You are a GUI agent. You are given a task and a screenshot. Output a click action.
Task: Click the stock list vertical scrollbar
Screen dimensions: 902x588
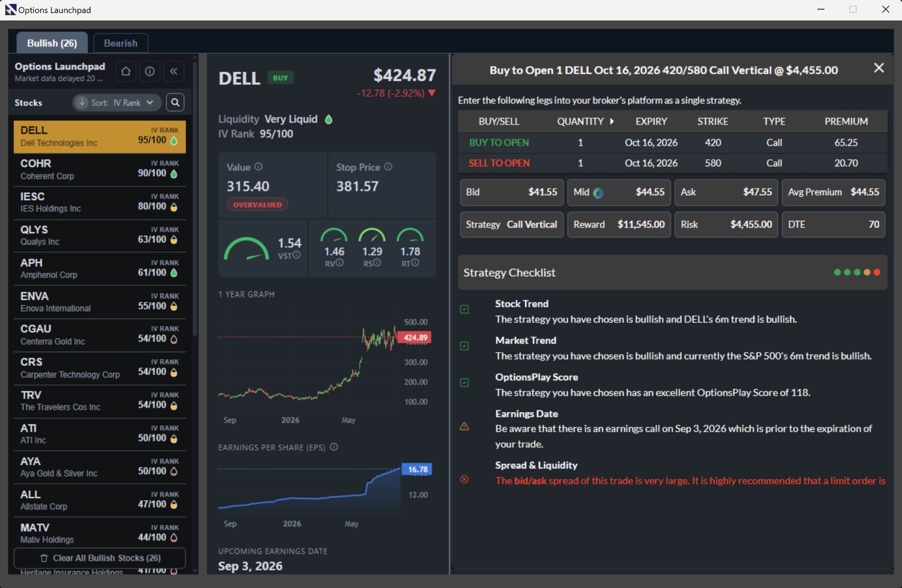tap(195, 198)
